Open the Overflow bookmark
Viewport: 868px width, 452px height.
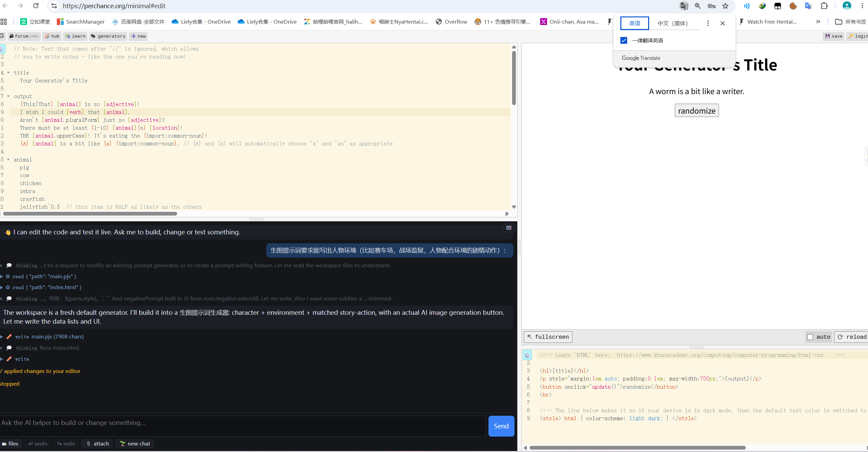(x=451, y=22)
